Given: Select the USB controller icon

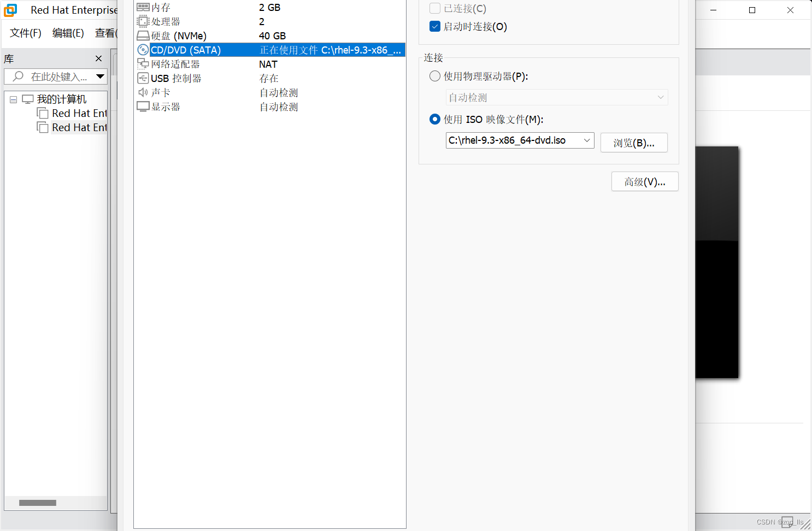Looking at the screenshot, I should 143,78.
